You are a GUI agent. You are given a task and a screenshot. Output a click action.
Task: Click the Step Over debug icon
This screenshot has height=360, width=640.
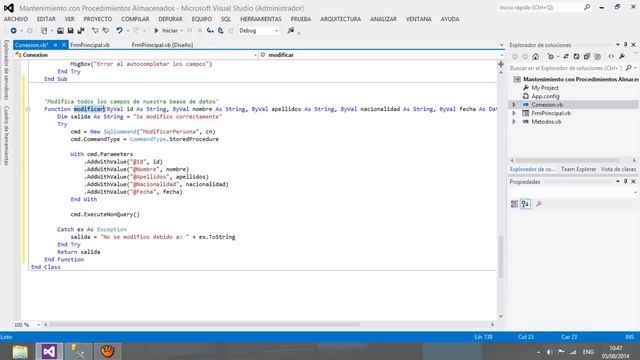coord(221,31)
